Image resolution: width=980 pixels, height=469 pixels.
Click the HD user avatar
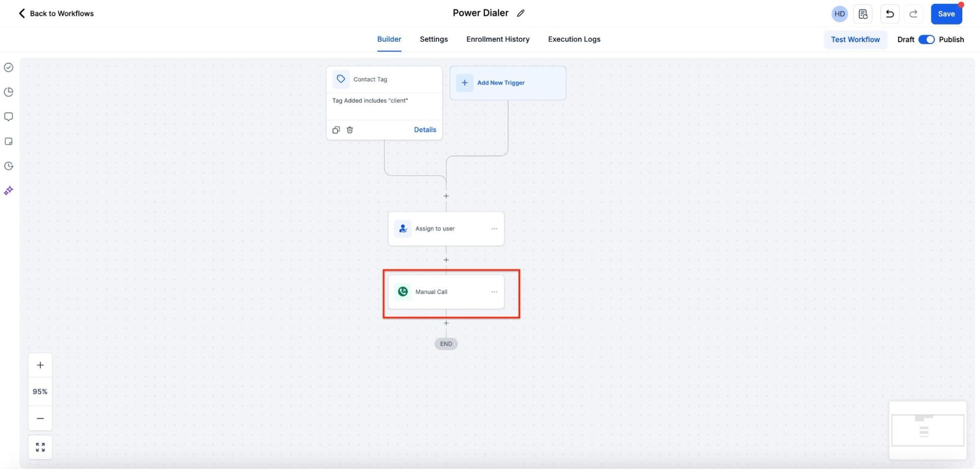pyautogui.click(x=839, y=14)
